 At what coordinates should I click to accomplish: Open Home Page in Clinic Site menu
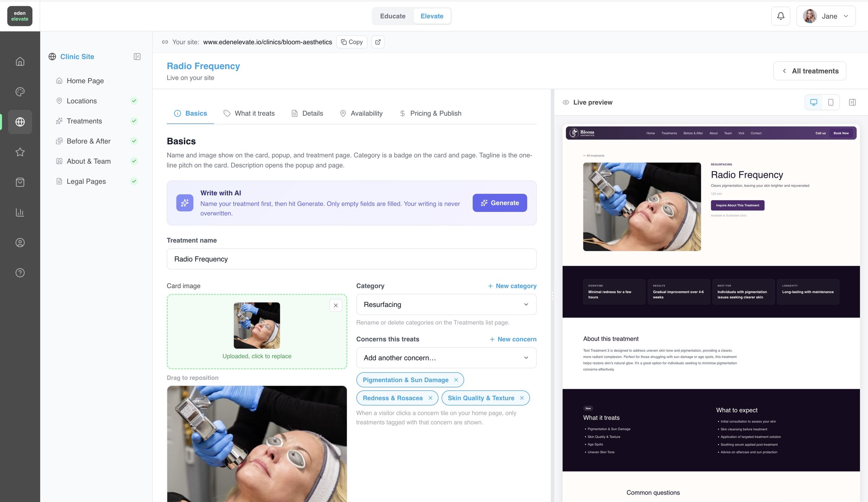[85, 81]
